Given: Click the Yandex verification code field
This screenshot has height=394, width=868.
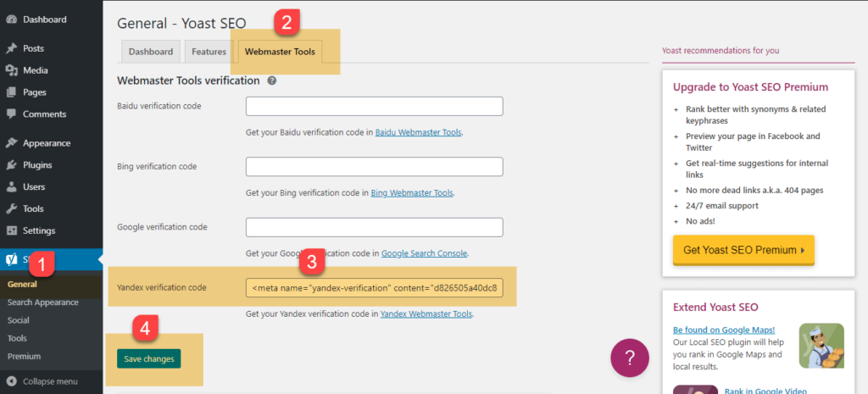Looking at the screenshot, I should [374, 288].
